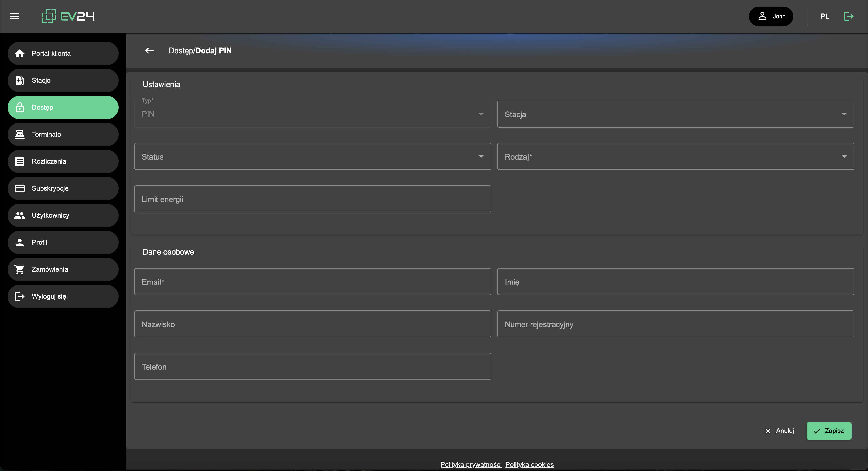Viewport: 868px width, 471px height.
Task: Click into the Email input field
Action: coord(312,282)
